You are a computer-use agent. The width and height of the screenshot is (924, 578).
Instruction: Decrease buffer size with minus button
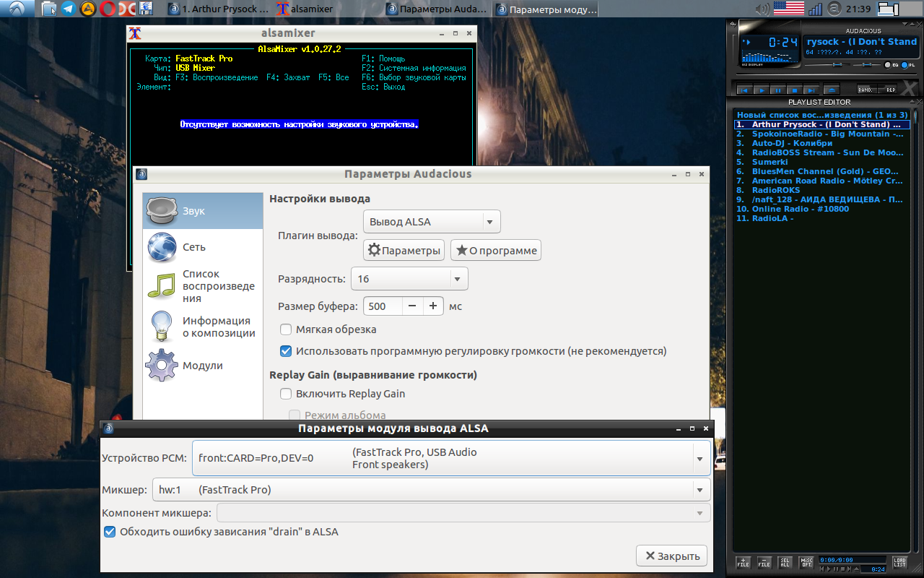pos(412,306)
